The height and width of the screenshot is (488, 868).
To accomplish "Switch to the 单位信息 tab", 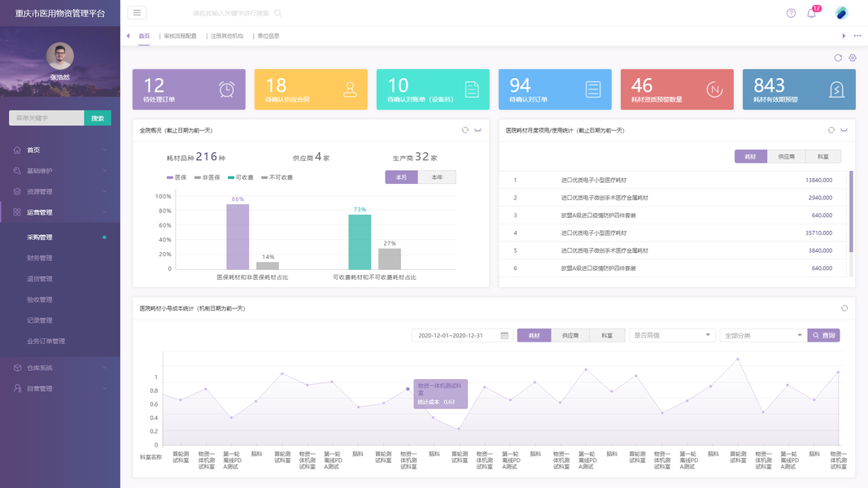I will pos(268,36).
